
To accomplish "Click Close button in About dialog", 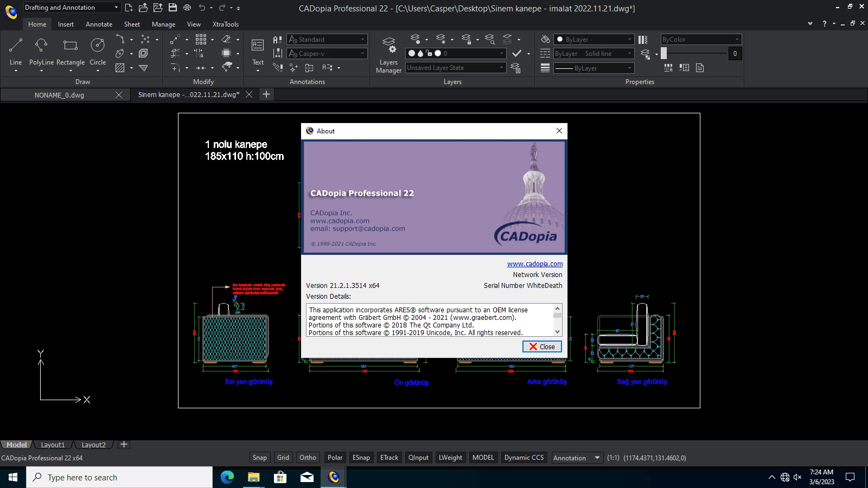I will click(x=542, y=346).
